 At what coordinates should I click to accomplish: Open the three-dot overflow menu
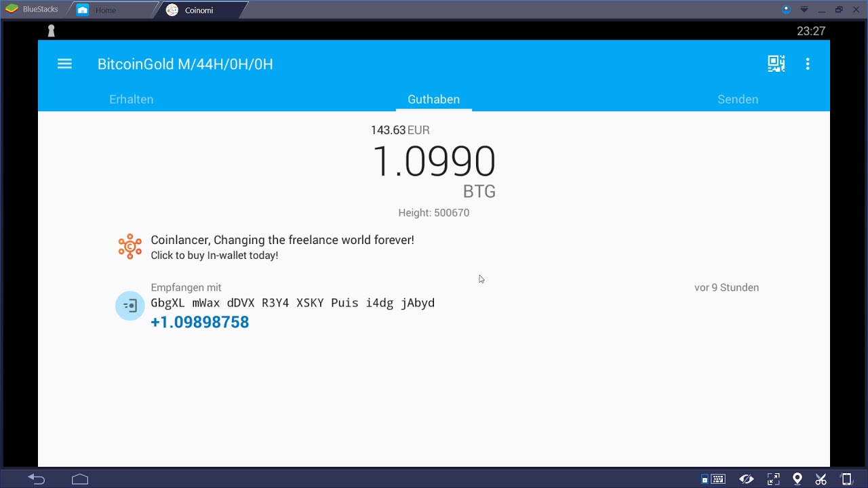(x=807, y=64)
